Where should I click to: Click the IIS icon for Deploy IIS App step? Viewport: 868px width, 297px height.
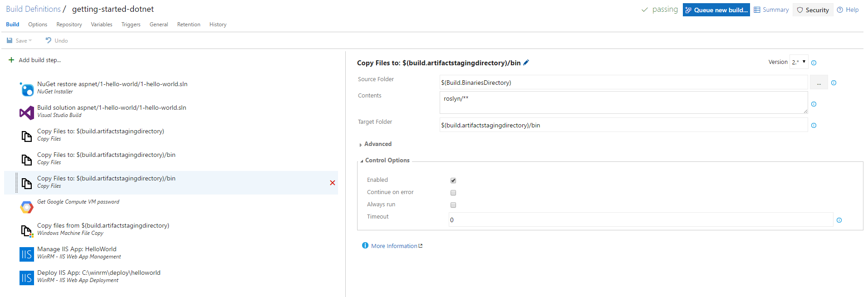pos(27,278)
